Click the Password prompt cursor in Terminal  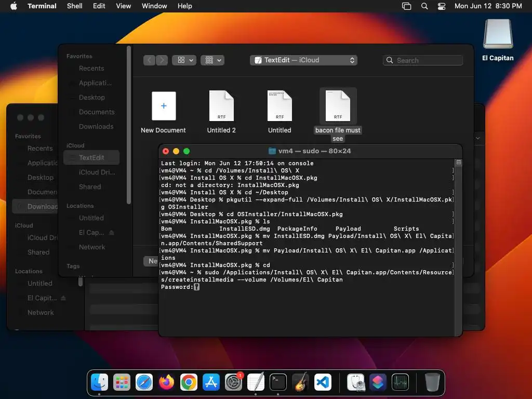[x=196, y=287]
